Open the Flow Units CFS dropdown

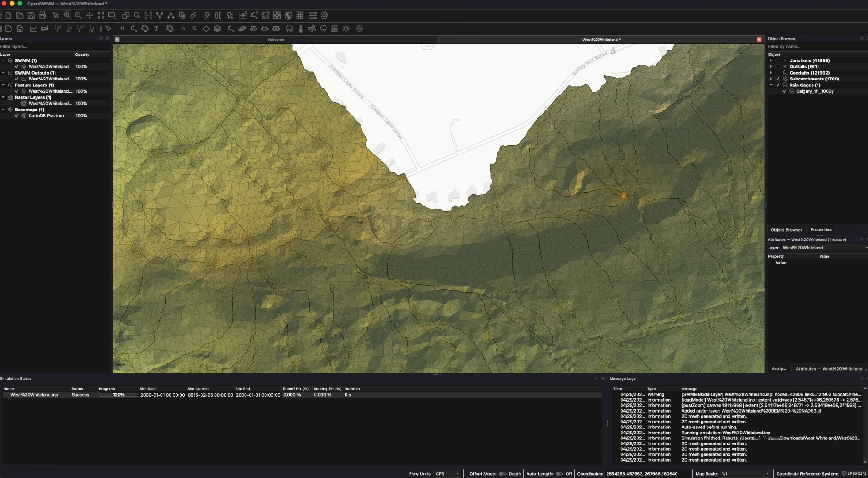447,473
